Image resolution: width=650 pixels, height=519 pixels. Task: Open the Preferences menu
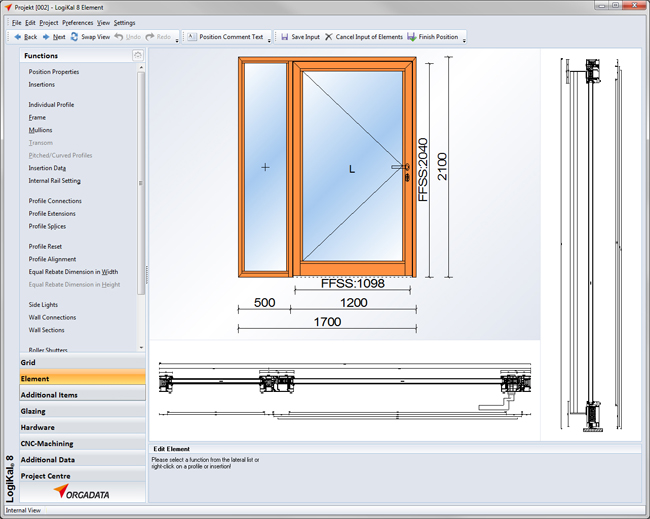click(78, 23)
